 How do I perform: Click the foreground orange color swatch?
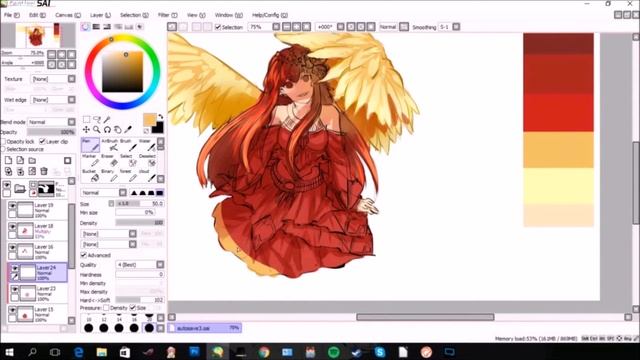tap(149, 120)
